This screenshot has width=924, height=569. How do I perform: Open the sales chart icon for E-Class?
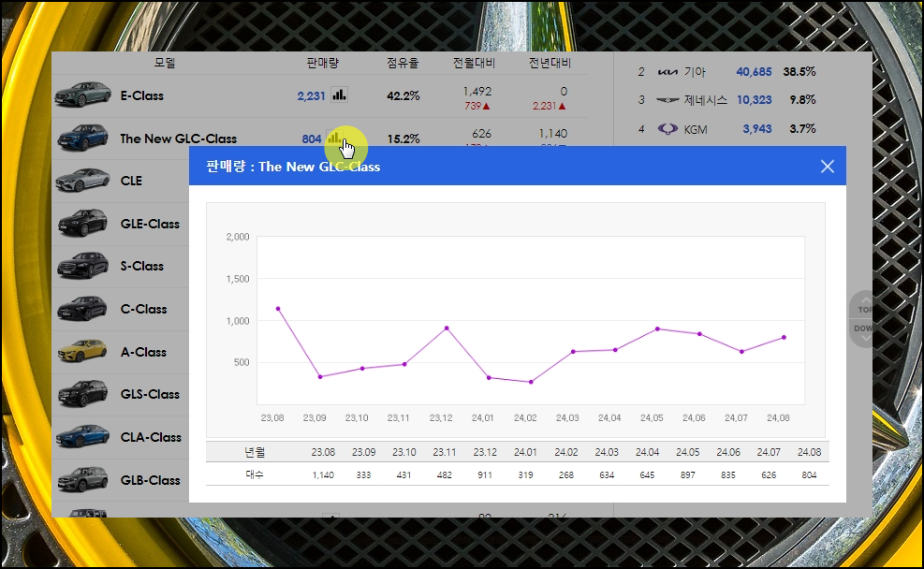[x=339, y=95]
